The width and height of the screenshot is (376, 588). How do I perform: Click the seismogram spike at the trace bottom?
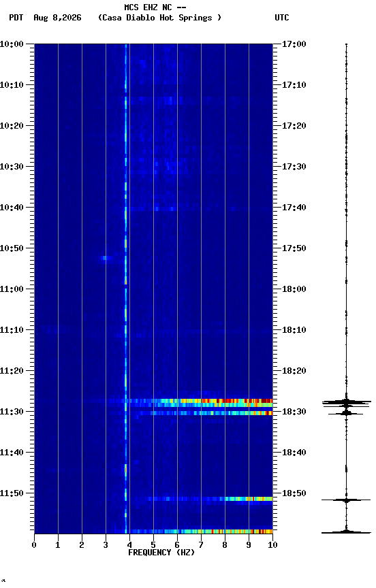[346, 532]
